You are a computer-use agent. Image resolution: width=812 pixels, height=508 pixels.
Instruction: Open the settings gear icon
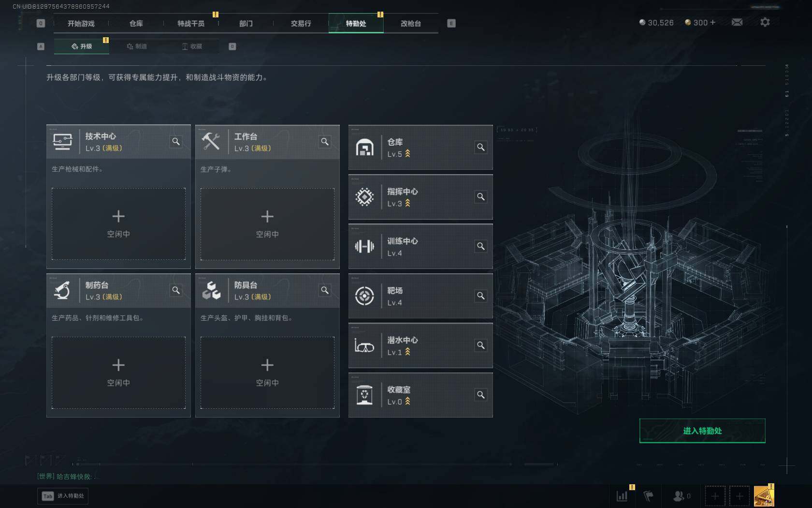click(x=765, y=22)
